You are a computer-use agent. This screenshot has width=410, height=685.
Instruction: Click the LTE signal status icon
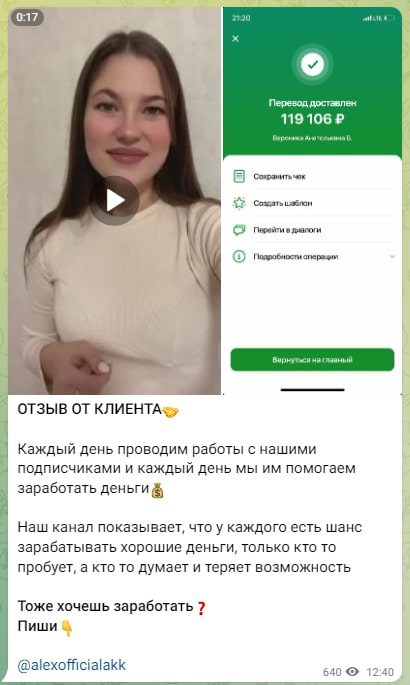pos(379,18)
